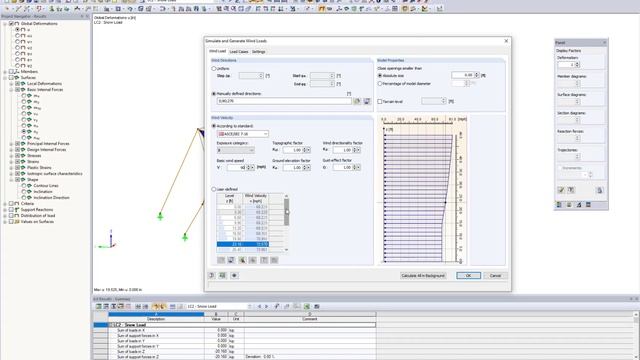640x360 pixels.
Task: Click the first icon below the velocity table
Action: coord(221,260)
